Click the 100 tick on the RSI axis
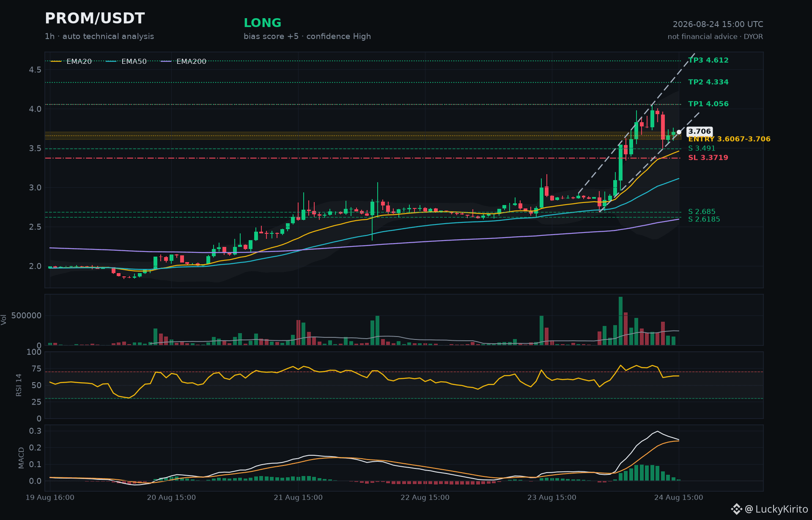This screenshot has width=812, height=520. [x=34, y=352]
